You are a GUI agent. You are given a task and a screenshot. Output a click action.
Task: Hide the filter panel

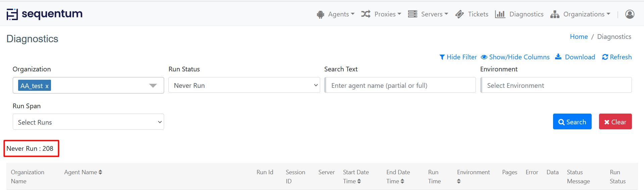(458, 57)
